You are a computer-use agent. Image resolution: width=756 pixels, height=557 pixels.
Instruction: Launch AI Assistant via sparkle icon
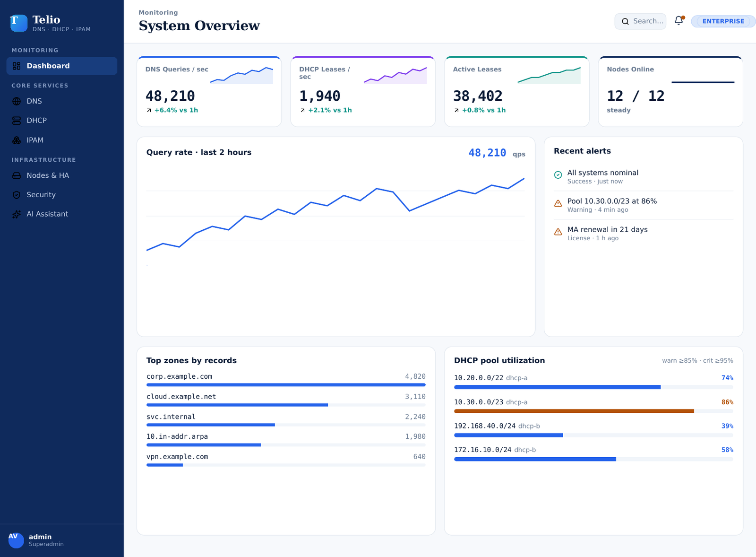(x=17, y=214)
